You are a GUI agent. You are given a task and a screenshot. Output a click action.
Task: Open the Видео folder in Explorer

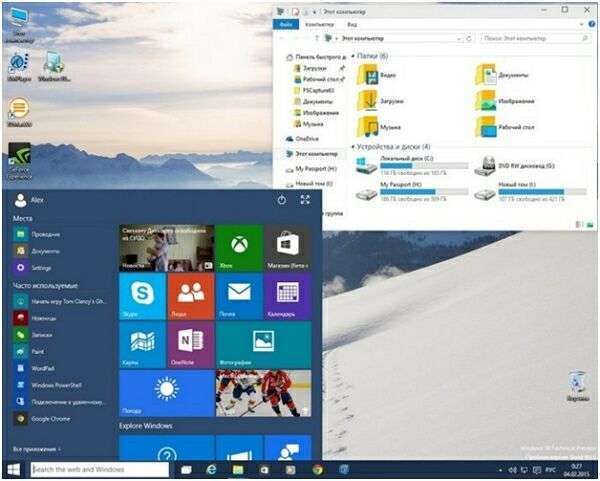pyautogui.click(x=377, y=75)
